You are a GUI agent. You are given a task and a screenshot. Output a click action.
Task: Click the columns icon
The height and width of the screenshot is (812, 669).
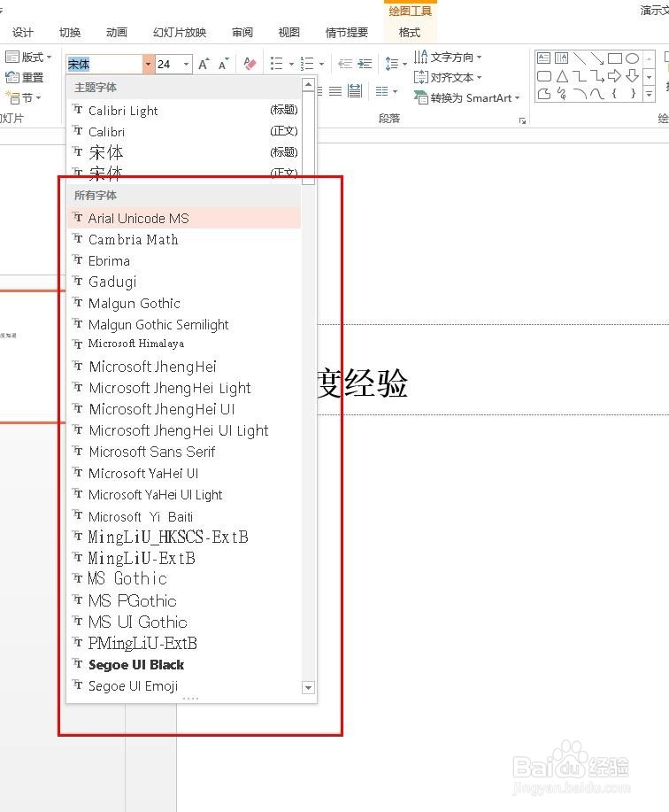(x=381, y=92)
